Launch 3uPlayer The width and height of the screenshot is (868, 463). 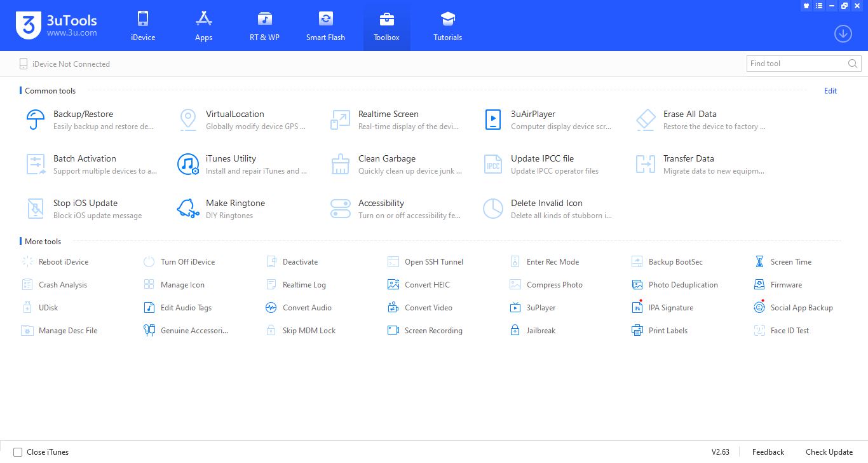(x=532, y=308)
